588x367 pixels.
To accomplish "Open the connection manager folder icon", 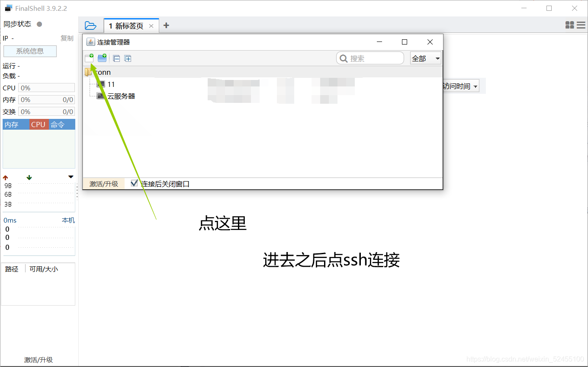I will [x=90, y=26].
